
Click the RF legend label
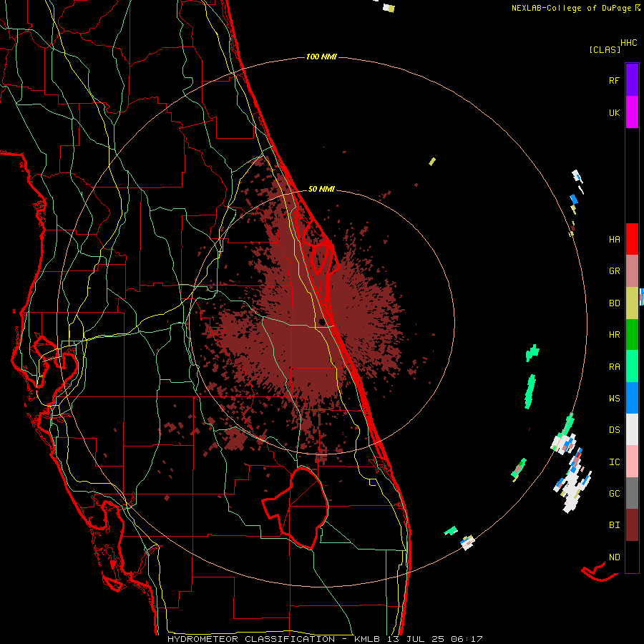coord(614,80)
